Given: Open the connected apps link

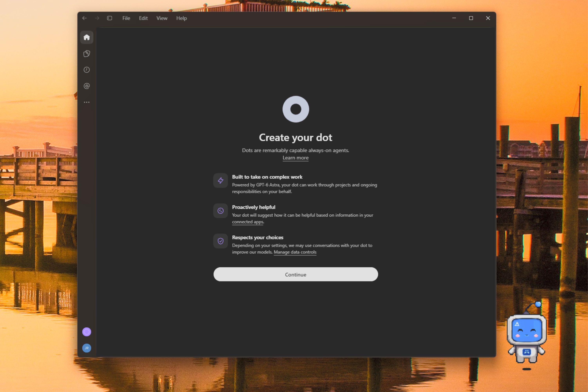Looking at the screenshot, I should (x=248, y=222).
